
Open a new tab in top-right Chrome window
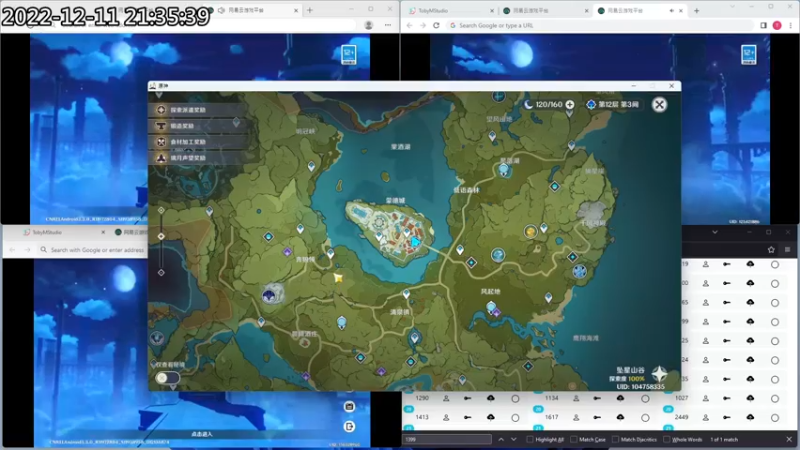(696, 10)
